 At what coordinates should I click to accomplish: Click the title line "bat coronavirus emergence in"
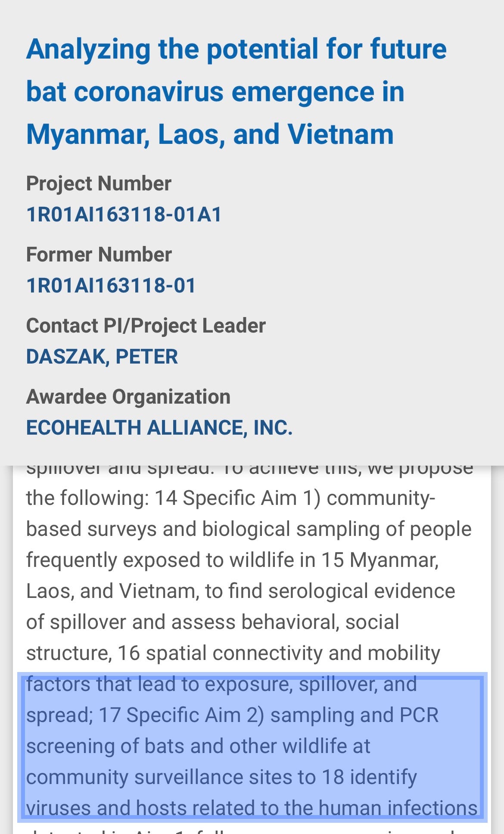click(215, 92)
